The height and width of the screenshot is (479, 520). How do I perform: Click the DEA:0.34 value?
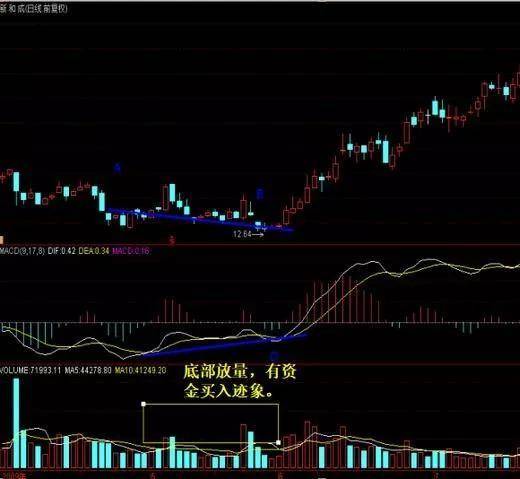click(94, 251)
